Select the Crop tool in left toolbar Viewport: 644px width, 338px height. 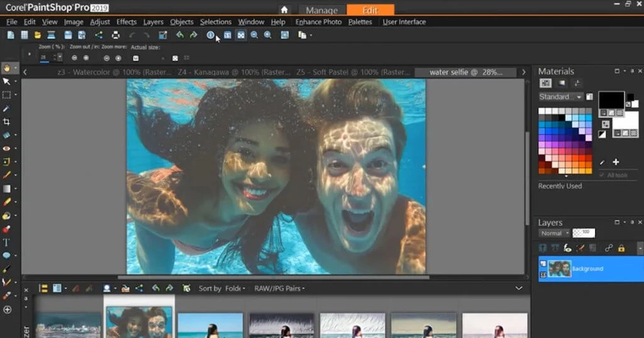coord(7,122)
